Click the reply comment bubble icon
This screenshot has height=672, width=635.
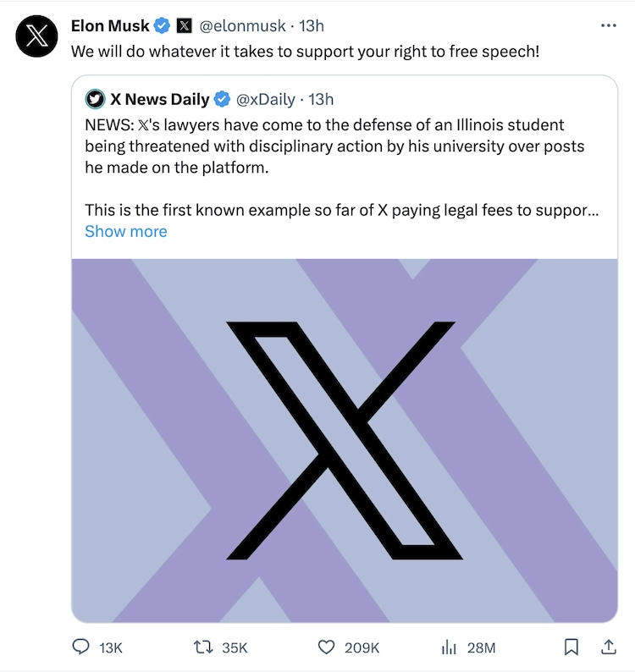pos(81,647)
